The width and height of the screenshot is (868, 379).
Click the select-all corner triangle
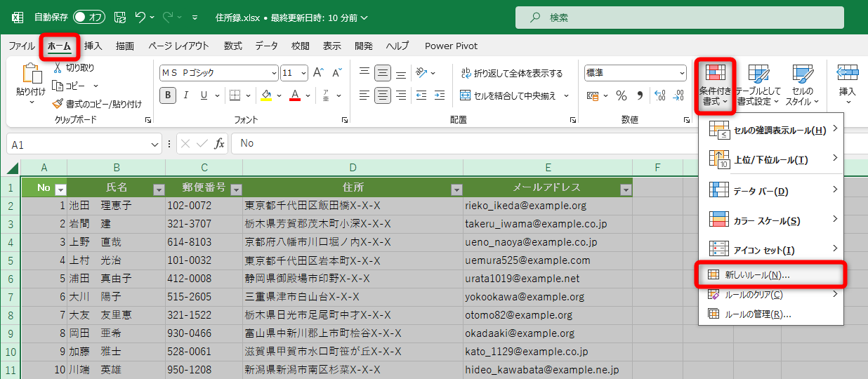click(12, 168)
